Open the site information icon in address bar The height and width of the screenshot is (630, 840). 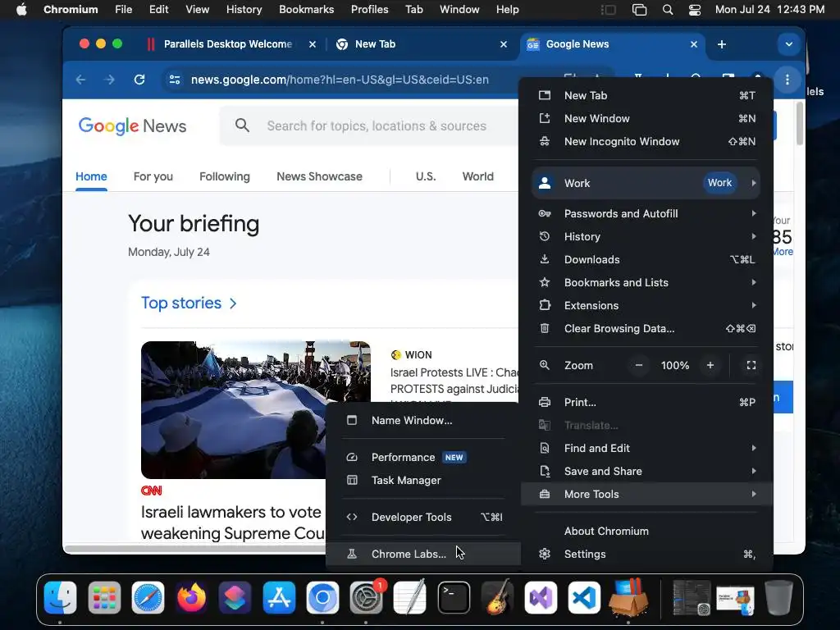[x=175, y=80]
